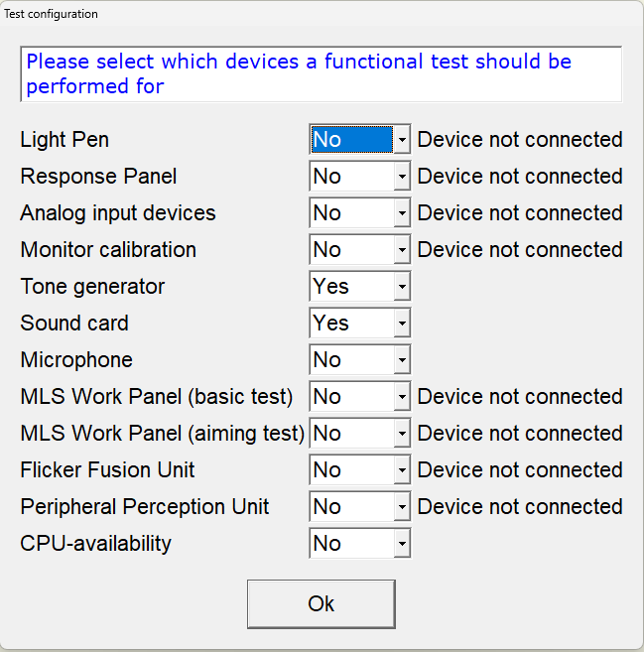Open Analog input devices dropdown
This screenshot has height=652, width=644.
402,213
